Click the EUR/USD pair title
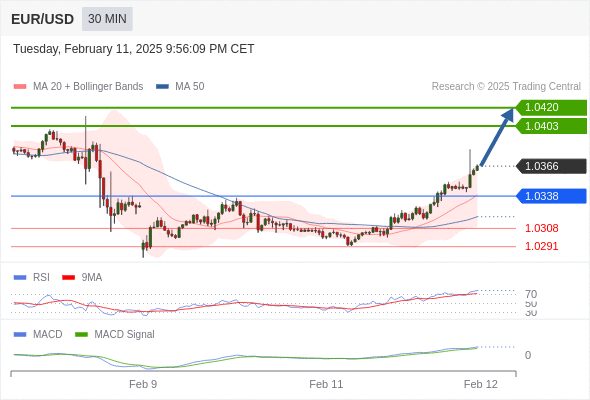This screenshot has width=590, height=400. [x=43, y=19]
